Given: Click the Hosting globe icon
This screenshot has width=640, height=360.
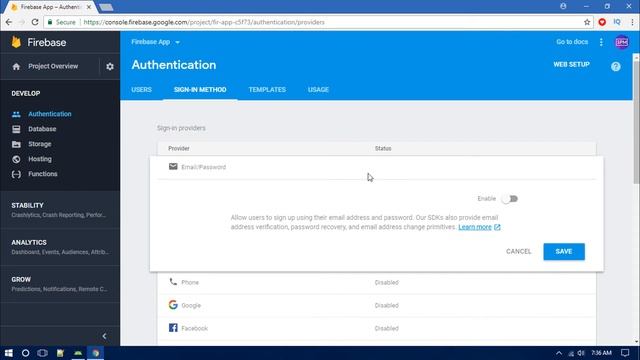Looking at the screenshot, I should (x=16, y=159).
